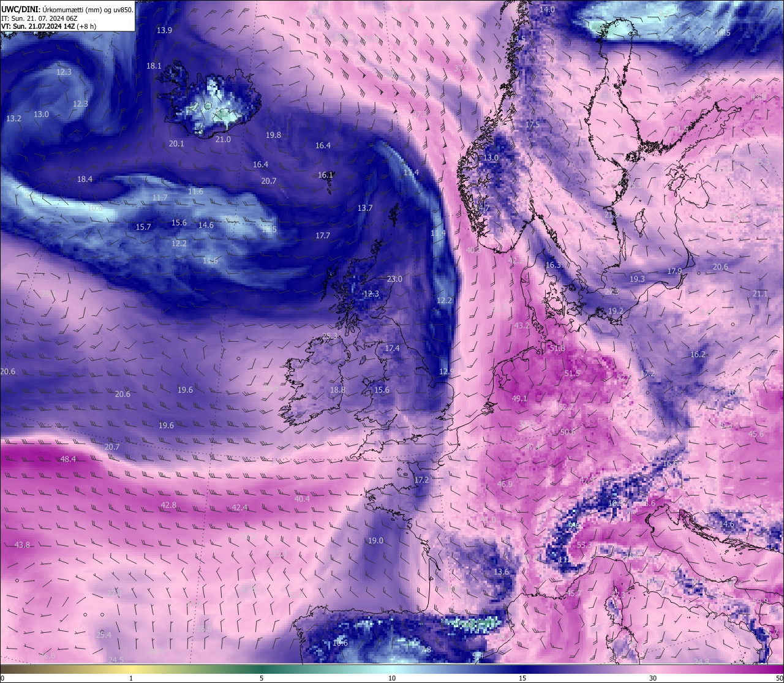Click the 50 tick on color scale

(x=779, y=678)
